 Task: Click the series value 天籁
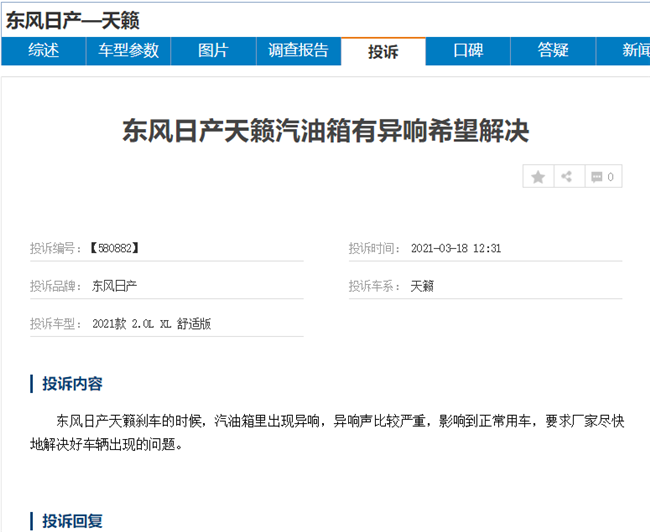(422, 286)
